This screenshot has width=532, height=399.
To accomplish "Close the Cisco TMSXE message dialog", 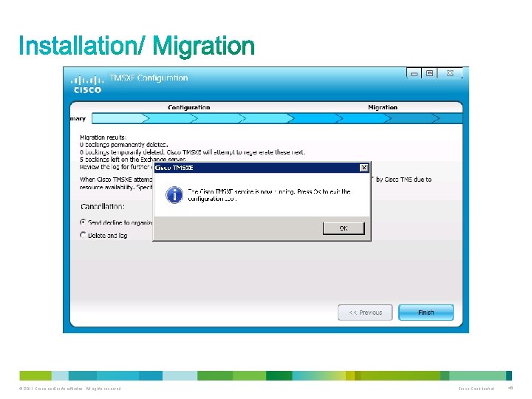I will [364, 168].
